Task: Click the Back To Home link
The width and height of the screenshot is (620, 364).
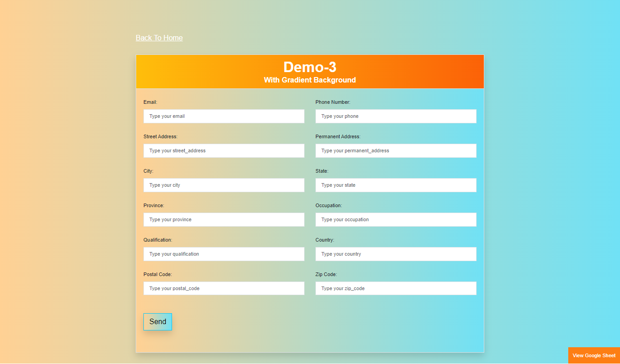Action: coord(159,38)
